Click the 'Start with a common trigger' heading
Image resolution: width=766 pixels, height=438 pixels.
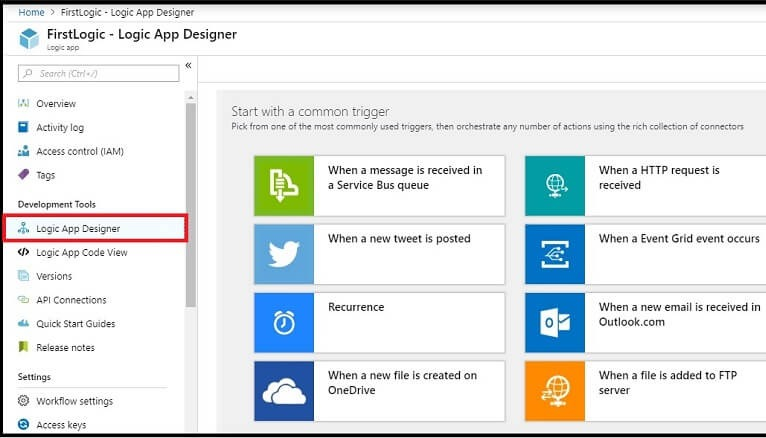tap(310, 111)
